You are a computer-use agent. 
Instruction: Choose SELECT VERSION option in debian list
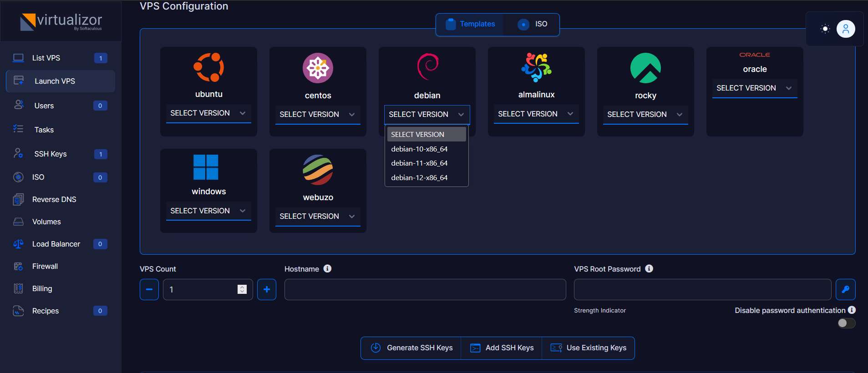426,134
